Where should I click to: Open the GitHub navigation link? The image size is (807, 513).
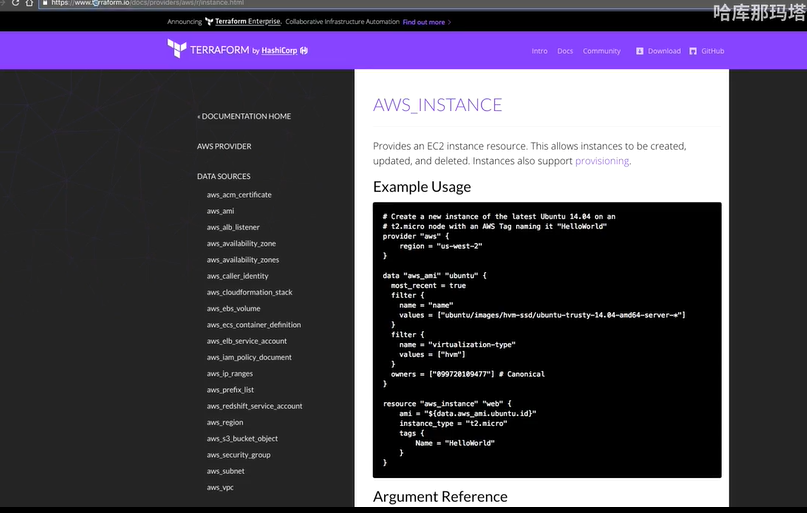pos(712,51)
